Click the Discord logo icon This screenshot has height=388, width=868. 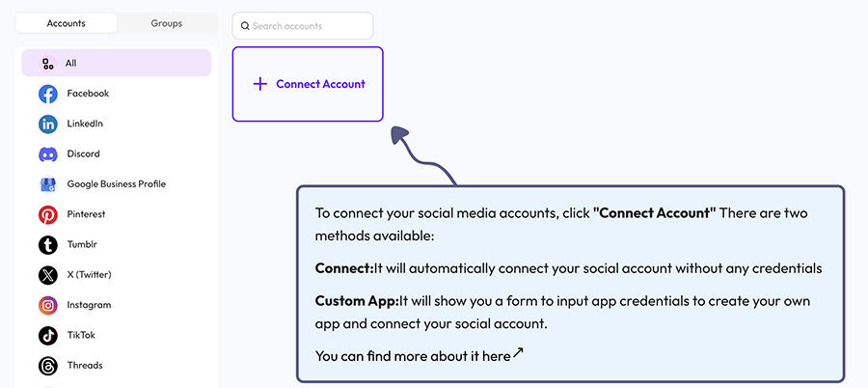pyautogui.click(x=48, y=154)
